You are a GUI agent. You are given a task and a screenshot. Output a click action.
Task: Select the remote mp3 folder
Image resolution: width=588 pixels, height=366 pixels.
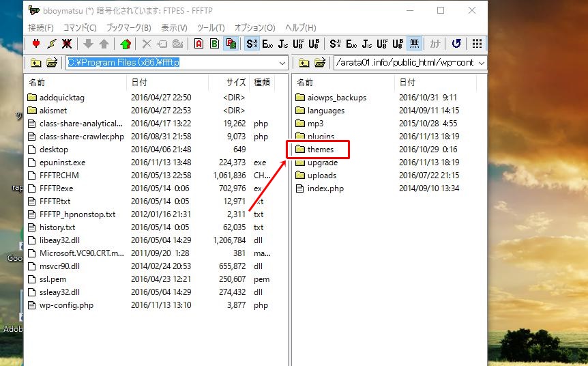click(x=310, y=124)
